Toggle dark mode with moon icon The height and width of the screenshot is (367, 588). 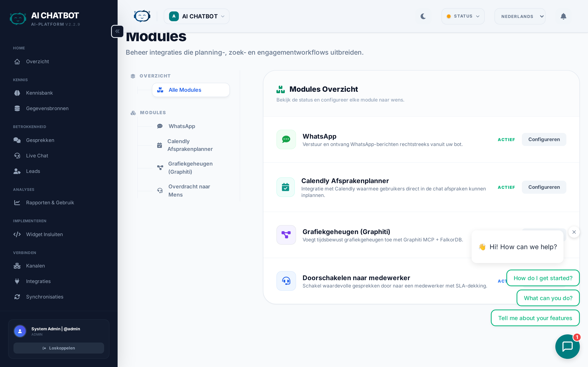[x=423, y=16]
